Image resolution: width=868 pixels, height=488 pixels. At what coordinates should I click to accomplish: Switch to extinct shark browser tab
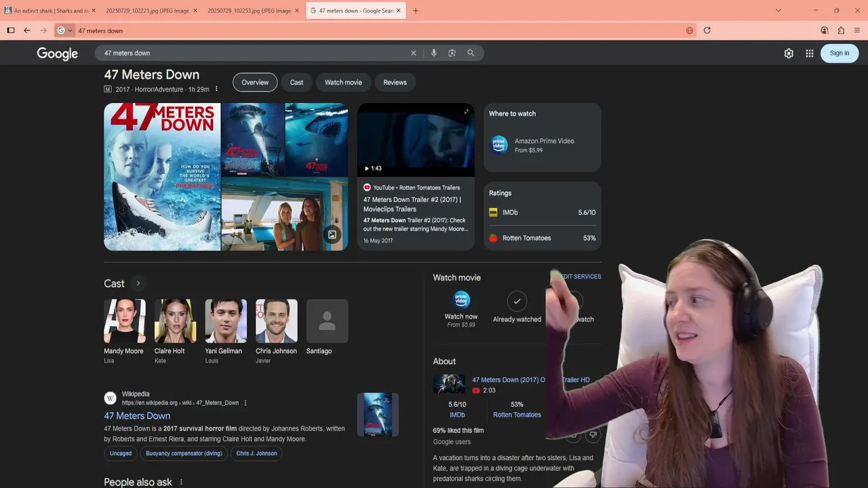point(50,10)
